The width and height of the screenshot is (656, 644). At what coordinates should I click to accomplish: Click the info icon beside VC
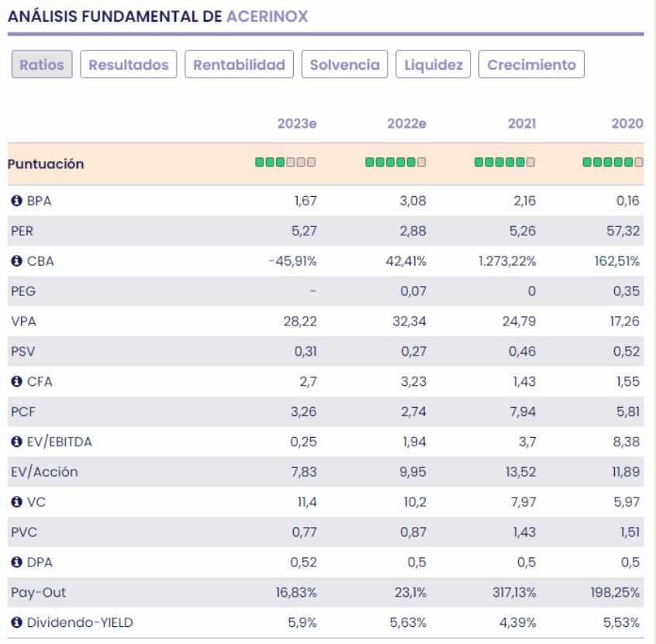point(16,502)
